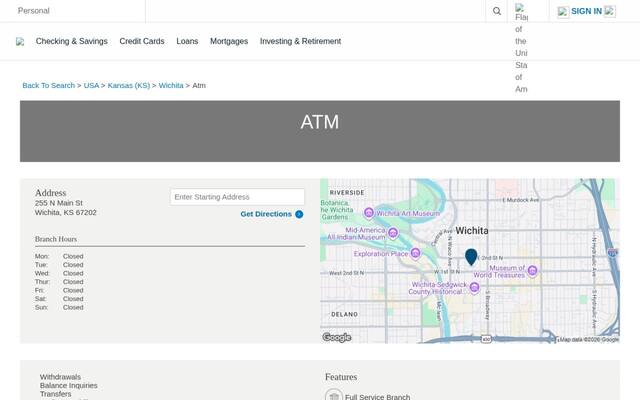The image size is (640, 400).
Task: Click the SIGN IN link
Action: point(586,11)
